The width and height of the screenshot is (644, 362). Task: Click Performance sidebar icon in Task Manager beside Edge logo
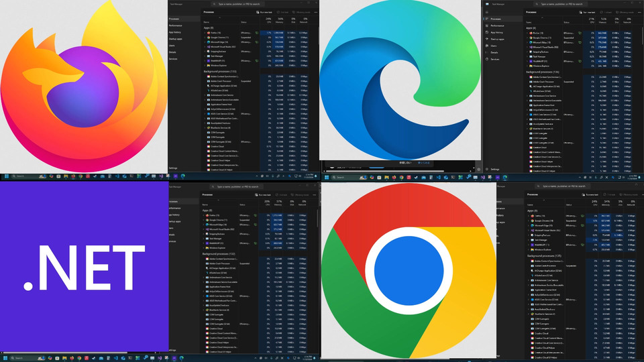pyautogui.click(x=487, y=25)
